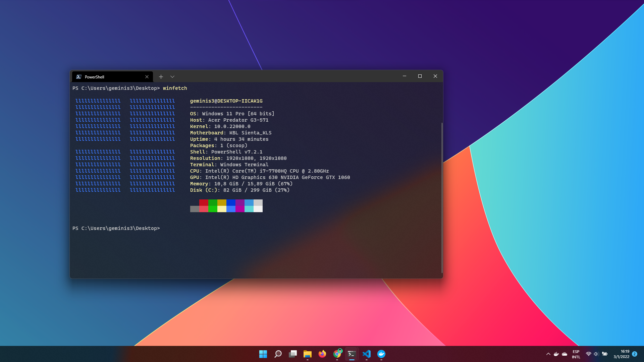Close the PowerShell tab
The height and width of the screenshot is (362, 644).
tap(147, 77)
